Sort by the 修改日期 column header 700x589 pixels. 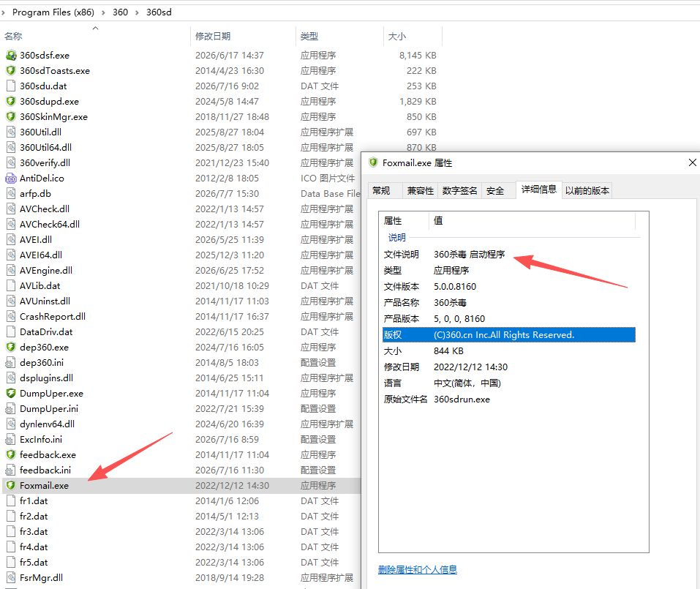(244, 36)
